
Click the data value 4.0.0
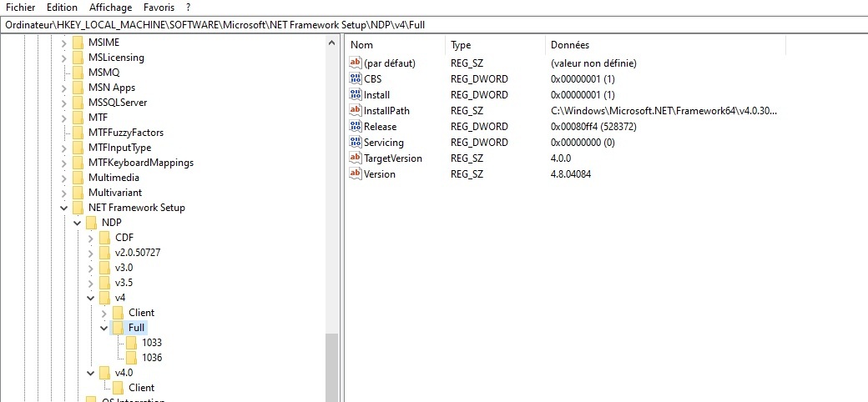561,158
